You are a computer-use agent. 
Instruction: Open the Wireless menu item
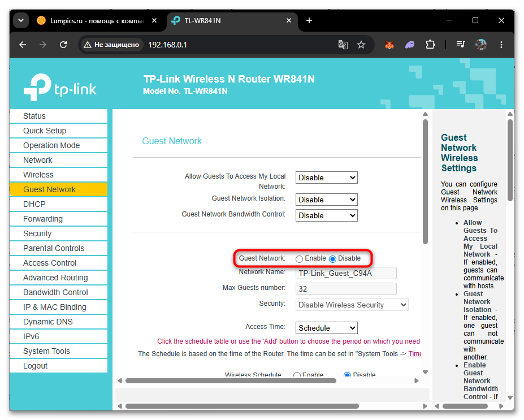pyautogui.click(x=58, y=175)
